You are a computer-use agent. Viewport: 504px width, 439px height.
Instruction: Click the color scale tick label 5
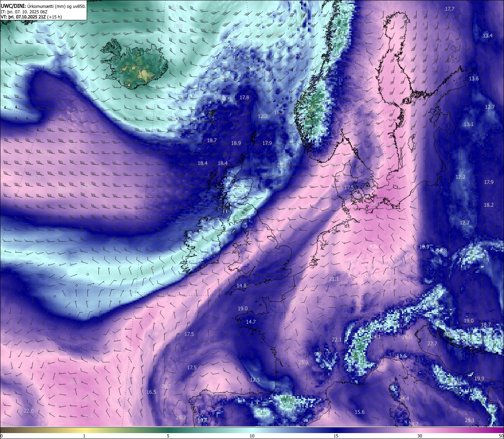[x=168, y=436]
